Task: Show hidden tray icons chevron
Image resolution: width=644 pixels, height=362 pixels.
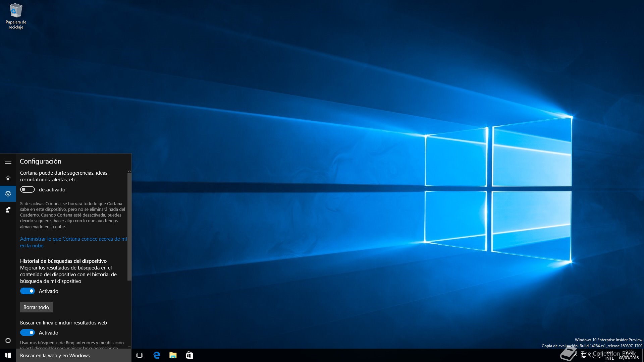Action: 576,355
